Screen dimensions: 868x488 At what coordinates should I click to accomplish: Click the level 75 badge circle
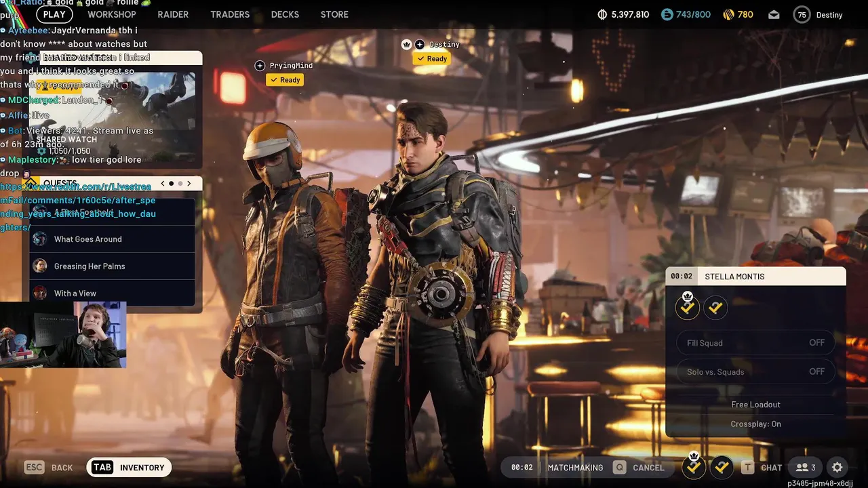802,15
